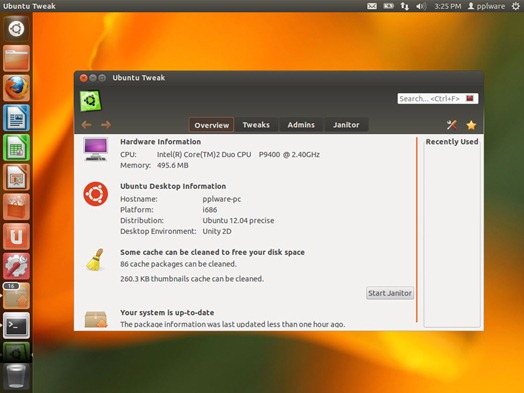Image resolution: width=524 pixels, height=393 pixels.
Task: Click hostname value pplware-pc
Action: click(x=222, y=199)
